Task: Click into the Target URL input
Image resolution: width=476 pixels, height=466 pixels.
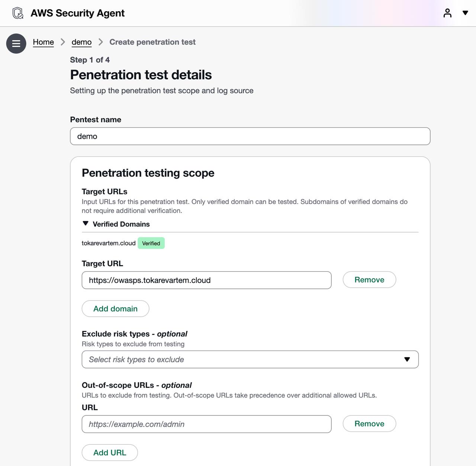Action: tap(206, 280)
